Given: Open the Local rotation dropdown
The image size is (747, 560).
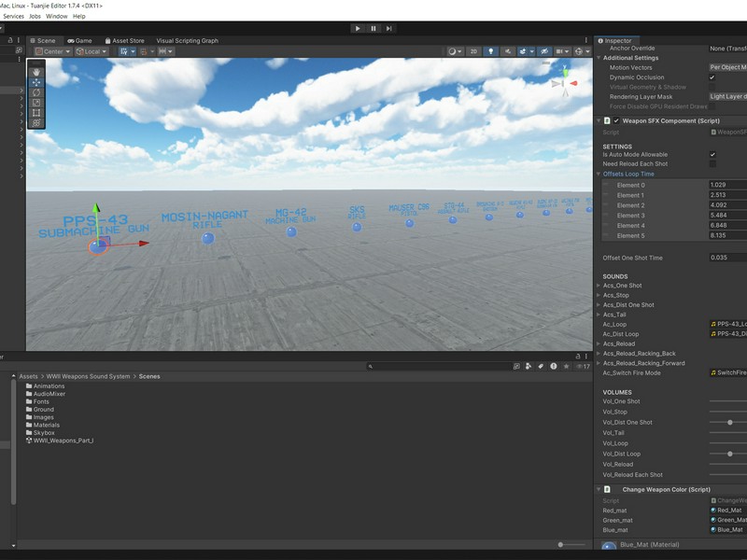Looking at the screenshot, I should point(92,51).
